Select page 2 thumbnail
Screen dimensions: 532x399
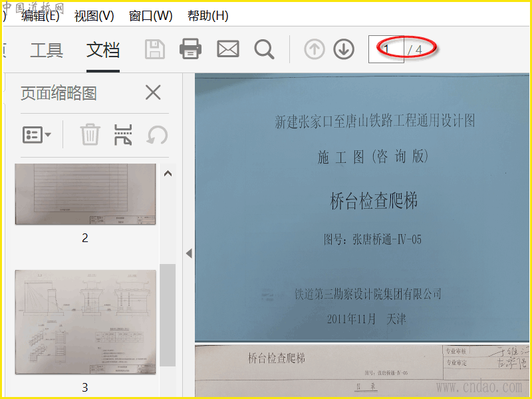pyautogui.click(x=86, y=194)
